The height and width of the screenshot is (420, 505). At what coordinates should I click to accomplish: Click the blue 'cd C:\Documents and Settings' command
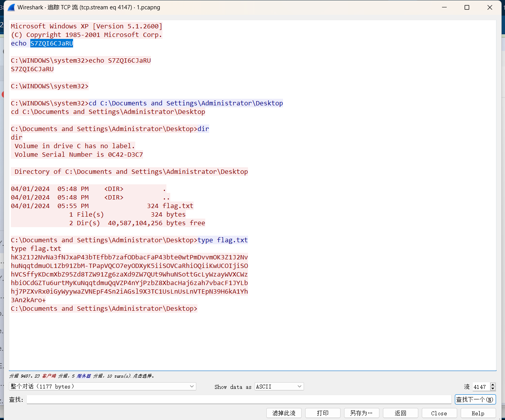[186, 103]
